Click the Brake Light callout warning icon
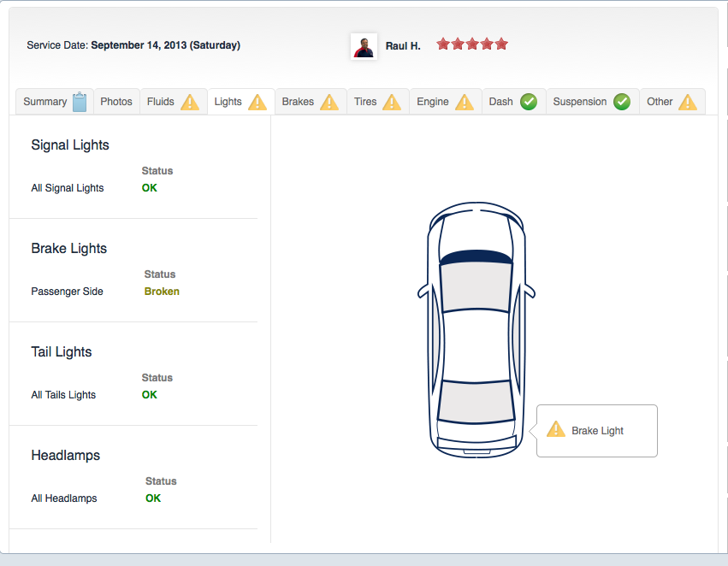 click(556, 429)
